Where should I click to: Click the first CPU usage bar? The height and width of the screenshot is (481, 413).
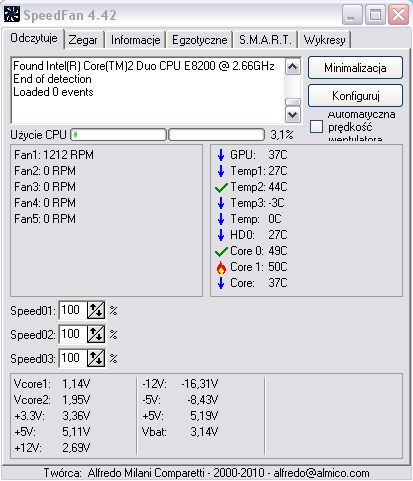click(118, 135)
